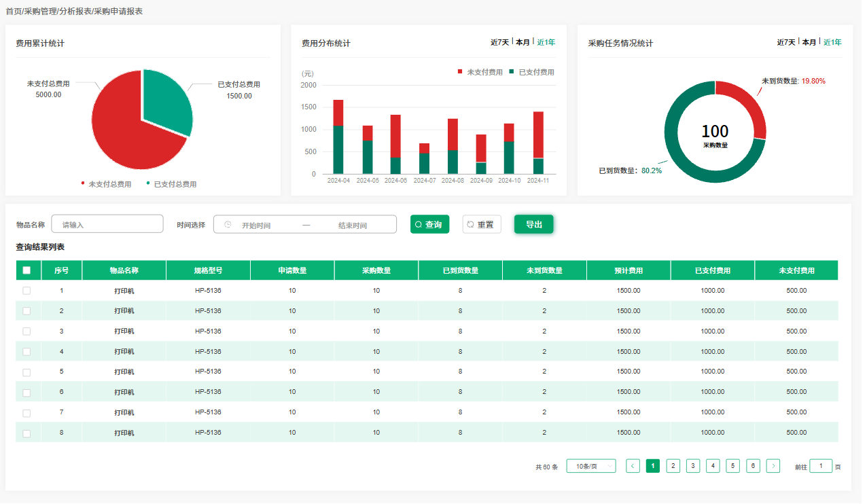Switch 采购任务情况统计 chart to 本月
Screen dimensions: 867x504
[x=809, y=42]
